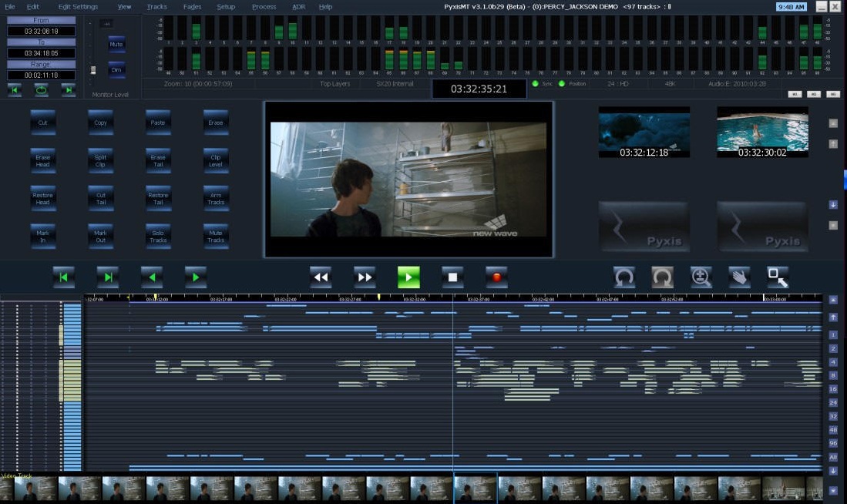Toggle Arm Tracks

216,198
